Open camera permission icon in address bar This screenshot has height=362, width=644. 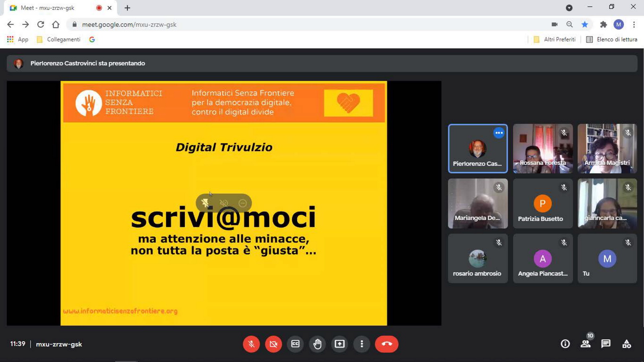point(554,25)
